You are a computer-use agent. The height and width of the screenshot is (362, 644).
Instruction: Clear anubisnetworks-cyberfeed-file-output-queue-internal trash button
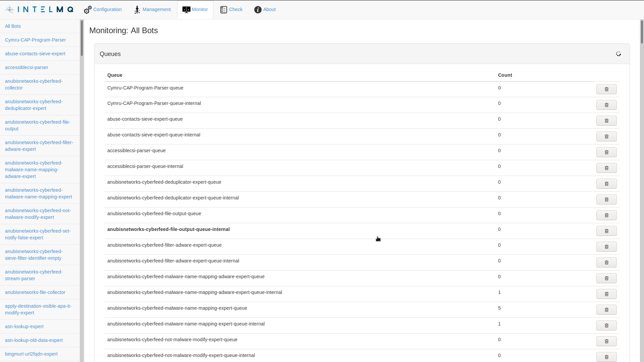click(x=606, y=231)
